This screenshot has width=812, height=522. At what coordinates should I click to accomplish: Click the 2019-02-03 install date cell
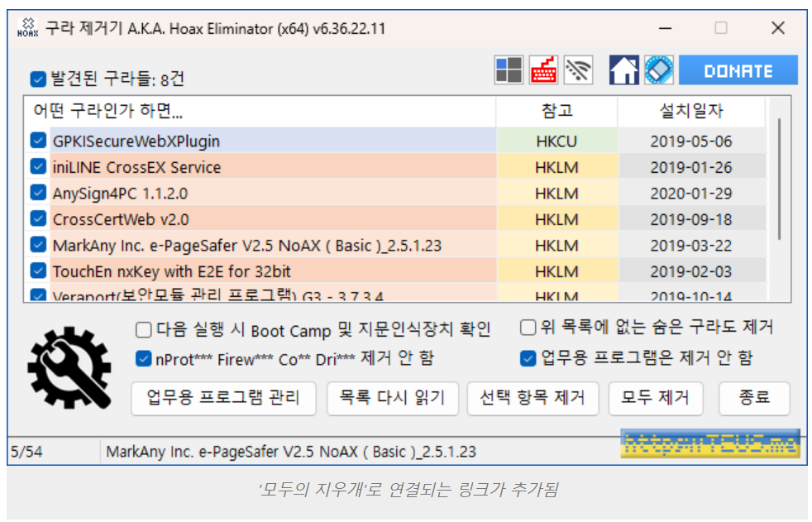point(691,271)
